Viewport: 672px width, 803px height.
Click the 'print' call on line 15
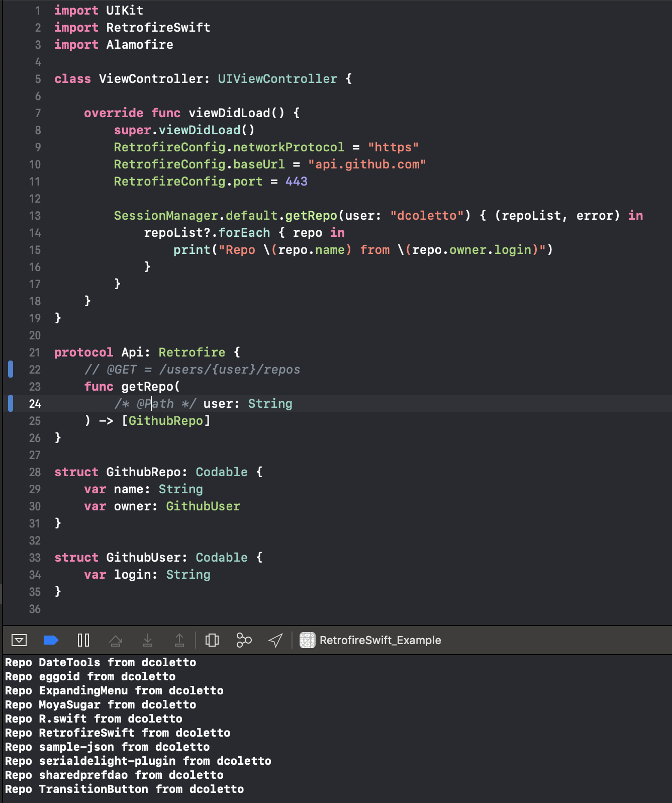[x=192, y=250]
